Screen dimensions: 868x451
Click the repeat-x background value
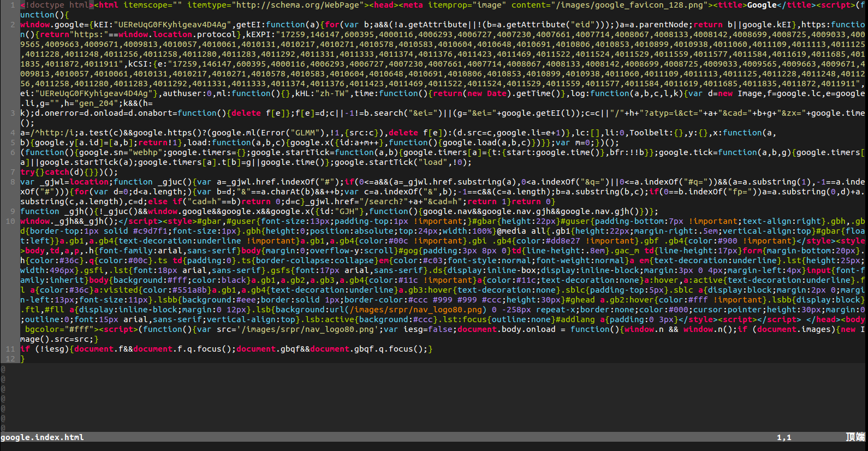pos(555,310)
